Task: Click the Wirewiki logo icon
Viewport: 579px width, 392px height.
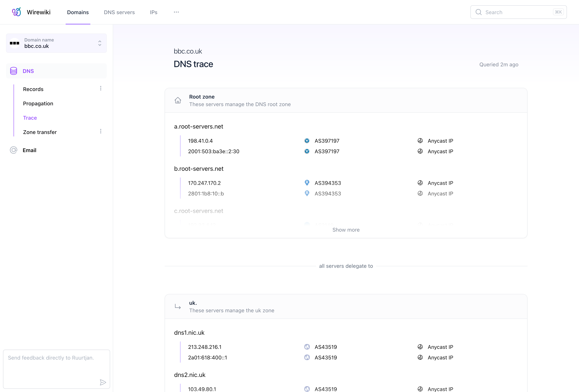Action: pos(16,12)
